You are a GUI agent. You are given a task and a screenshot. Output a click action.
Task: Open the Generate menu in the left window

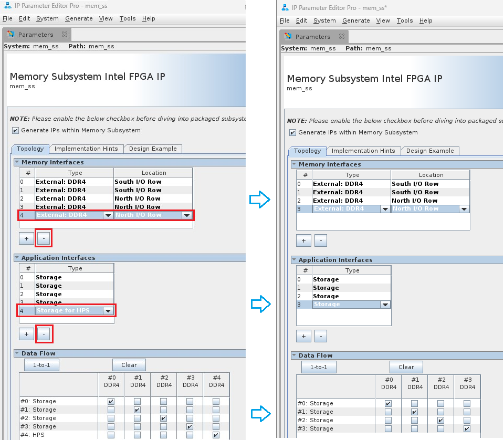tap(79, 18)
